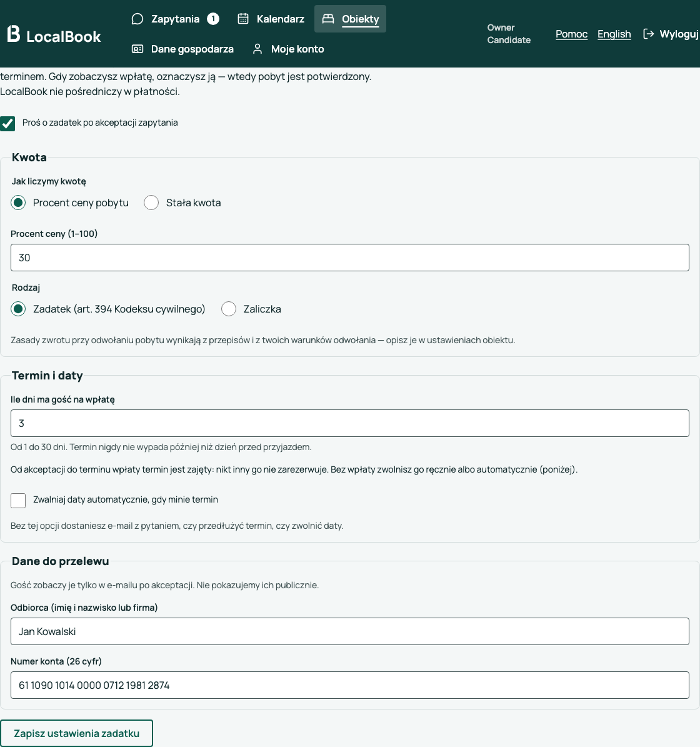The image size is (700, 747).
Task: Click the Zapytania notification badge showing 1
Action: tap(213, 19)
